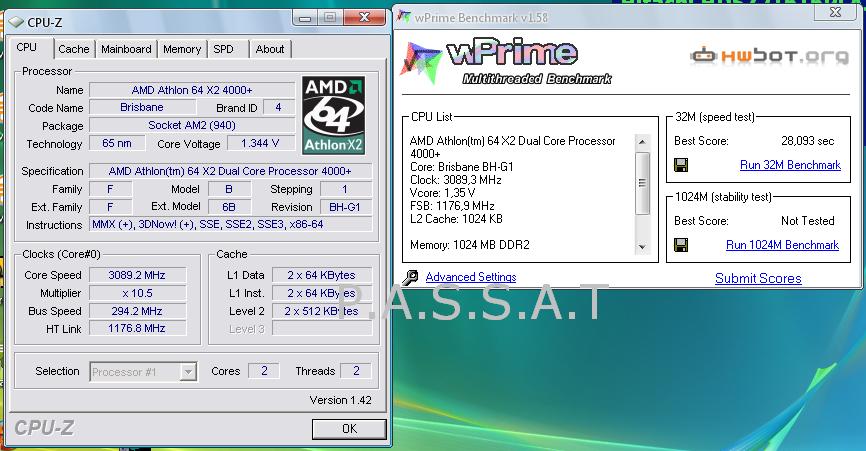Select the CPU tab in CPU-Z

[27, 47]
